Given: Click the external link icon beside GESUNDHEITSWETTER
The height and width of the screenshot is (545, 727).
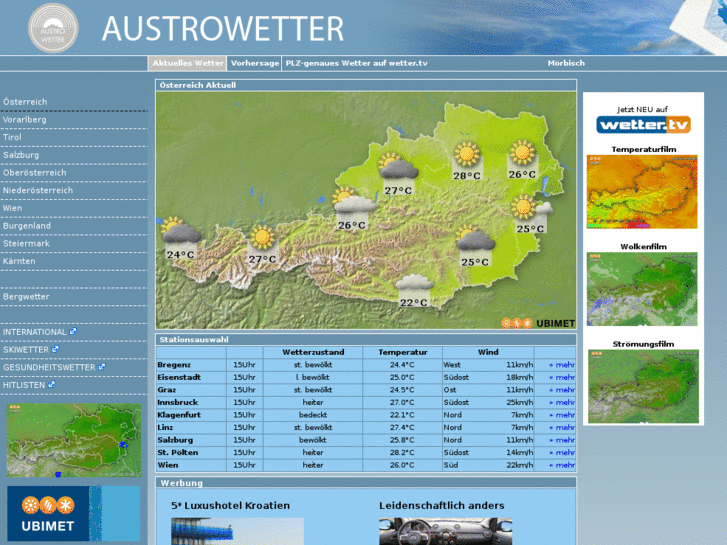Looking at the screenshot, I should [x=102, y=366].
